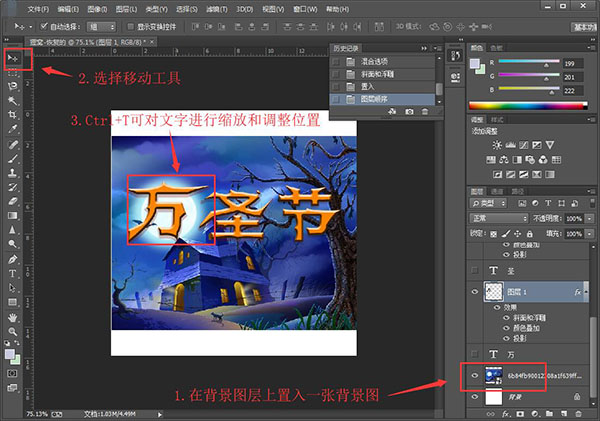
Task: Hide the 背景 layer eye icon
Action: [x=474, y=397]
